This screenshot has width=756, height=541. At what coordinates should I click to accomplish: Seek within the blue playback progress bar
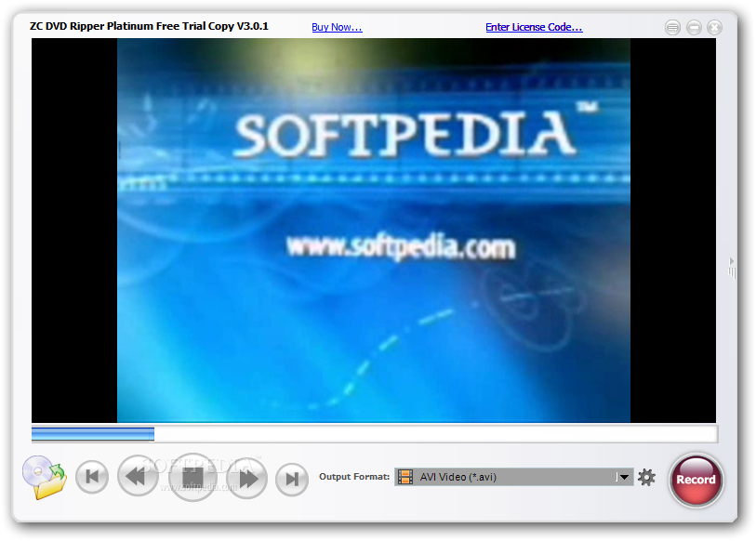tap(375, 434)
